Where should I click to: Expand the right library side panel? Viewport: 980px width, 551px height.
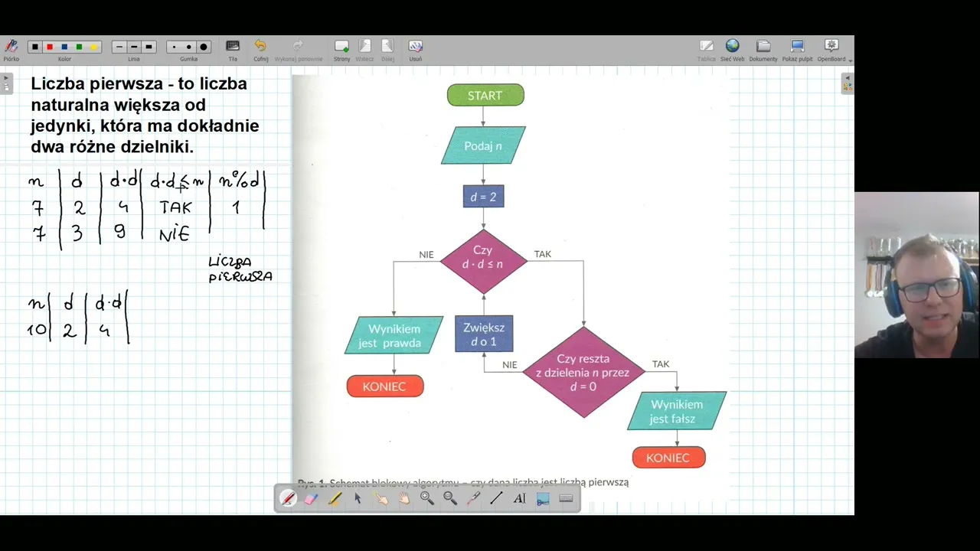tap(848, 83)
